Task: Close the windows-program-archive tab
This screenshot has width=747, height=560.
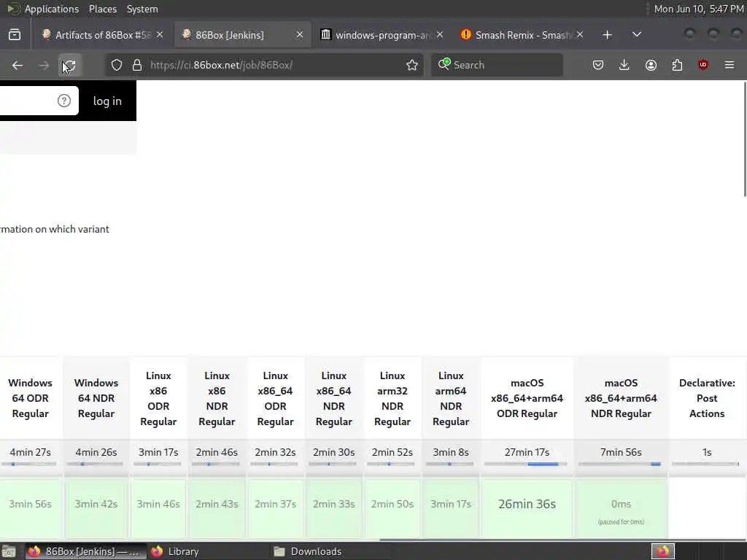Action: [x=440, y=35]
